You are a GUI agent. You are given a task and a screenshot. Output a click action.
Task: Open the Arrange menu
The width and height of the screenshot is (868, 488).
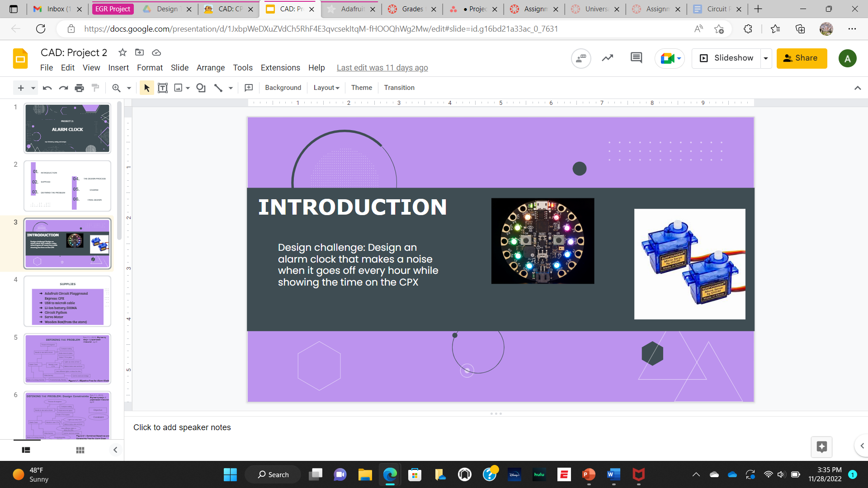[210, 68]
